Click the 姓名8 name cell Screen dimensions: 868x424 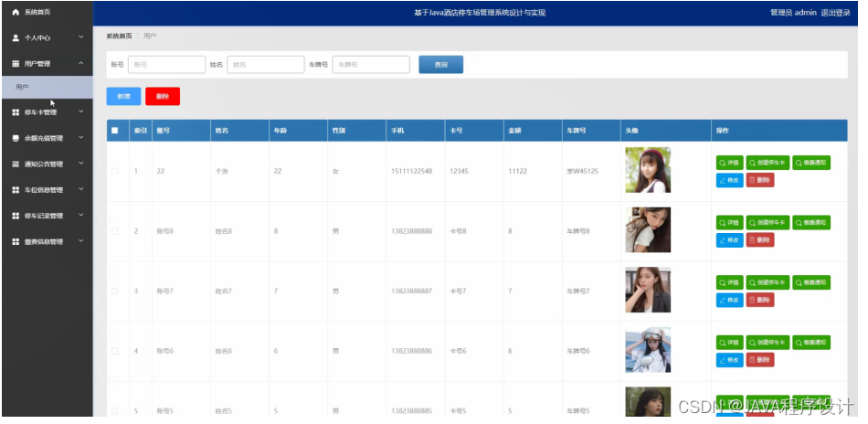coord(224,231)
